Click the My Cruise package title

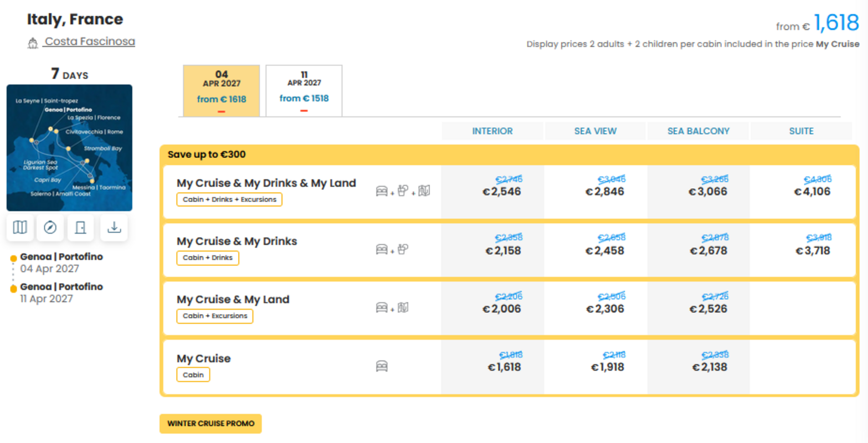point(204,358)
